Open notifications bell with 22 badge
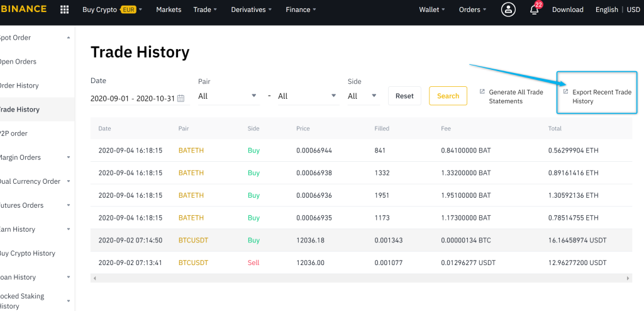Screen dimensions: 644x311 coord(535,9)
